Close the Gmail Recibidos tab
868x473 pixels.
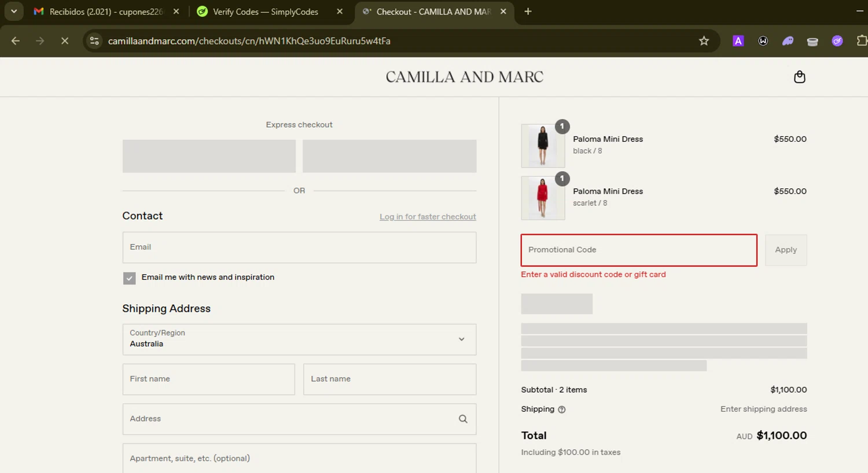coord(176,12)
